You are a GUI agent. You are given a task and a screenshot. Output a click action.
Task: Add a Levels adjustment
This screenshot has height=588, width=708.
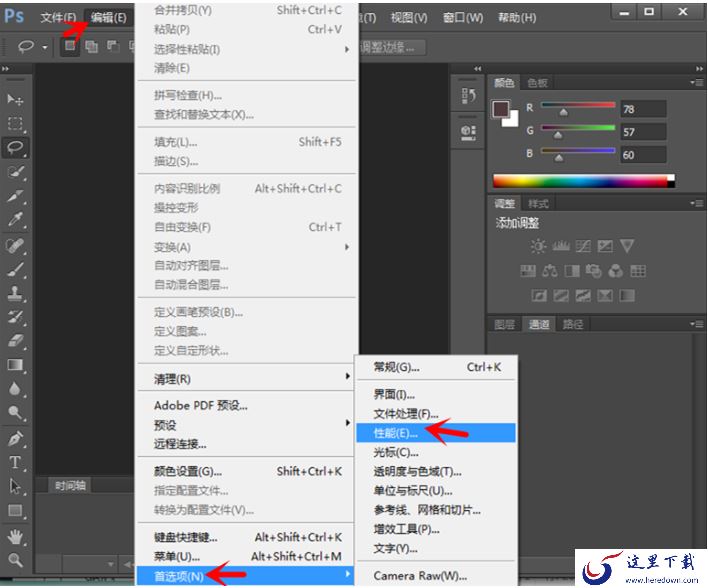point(561,246)
